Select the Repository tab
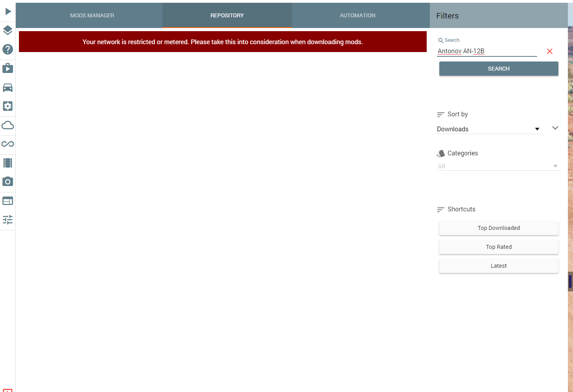 227,15
